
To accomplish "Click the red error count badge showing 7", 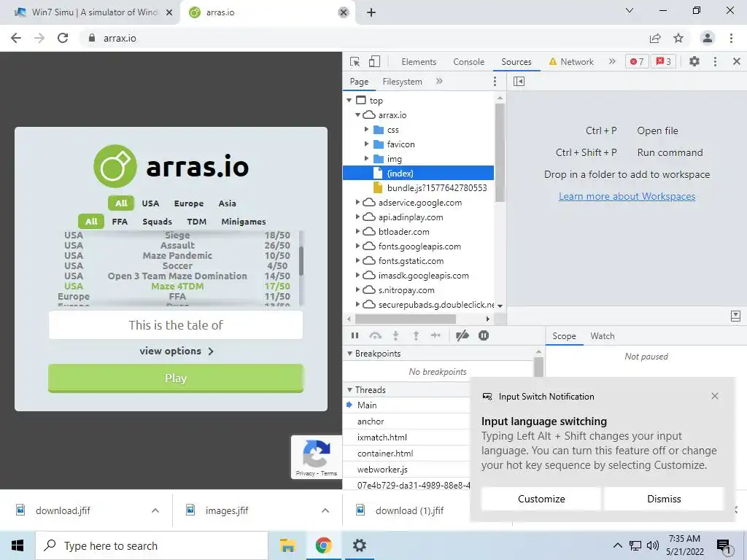I will tap(637, 61).
